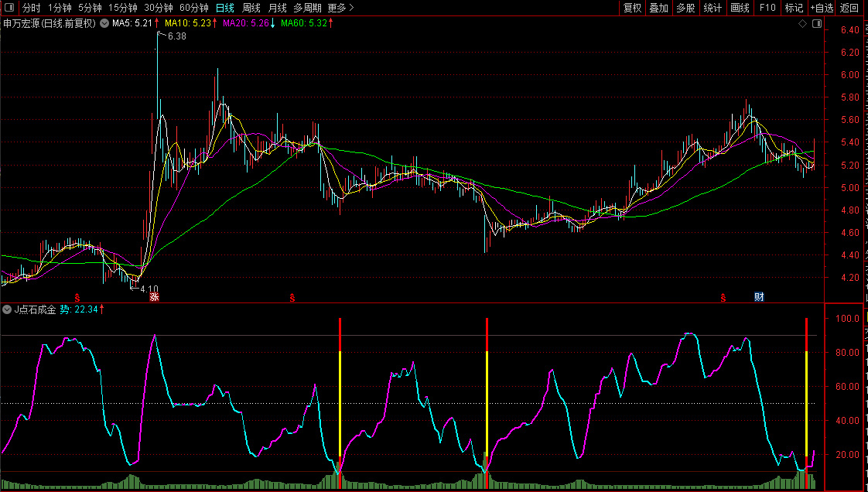Switch to the 周线 weekly tab
The height and width of the screenshot is (492, 868).
pos(251,8)
